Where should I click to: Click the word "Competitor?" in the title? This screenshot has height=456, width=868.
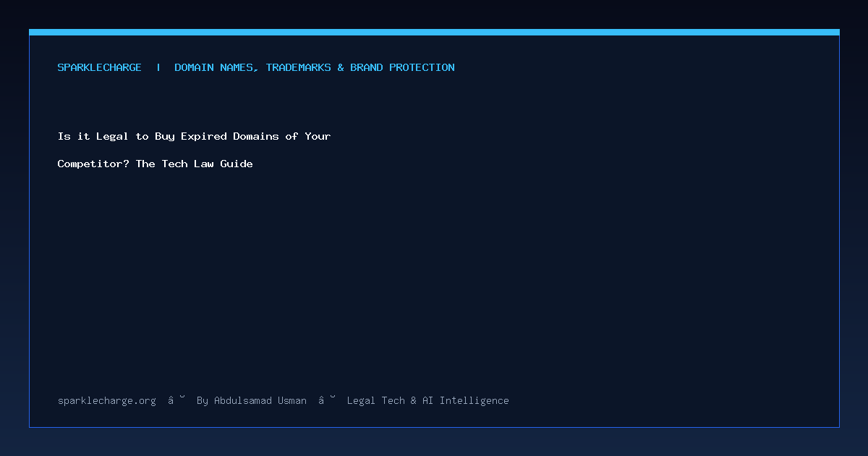click(93, 164)
